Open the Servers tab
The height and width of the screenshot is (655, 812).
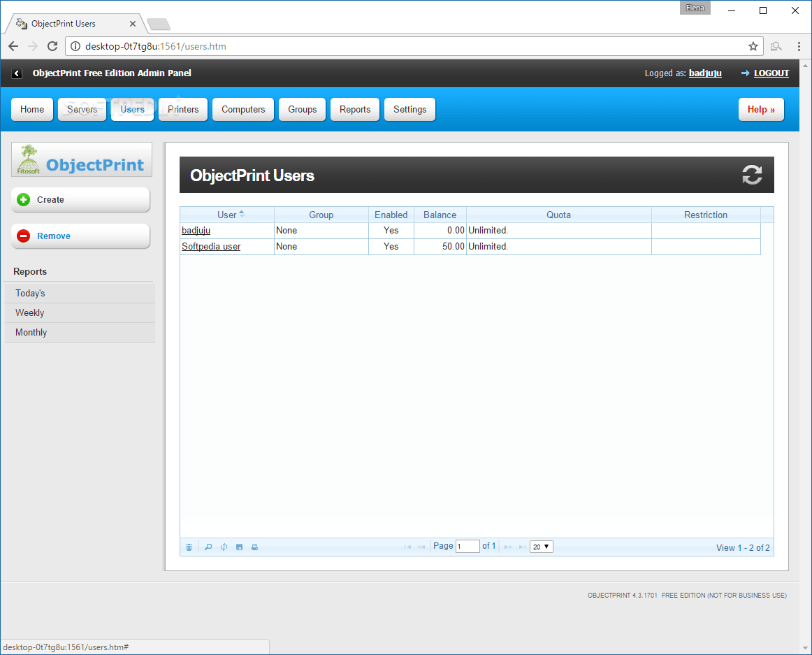click(82, 109)
